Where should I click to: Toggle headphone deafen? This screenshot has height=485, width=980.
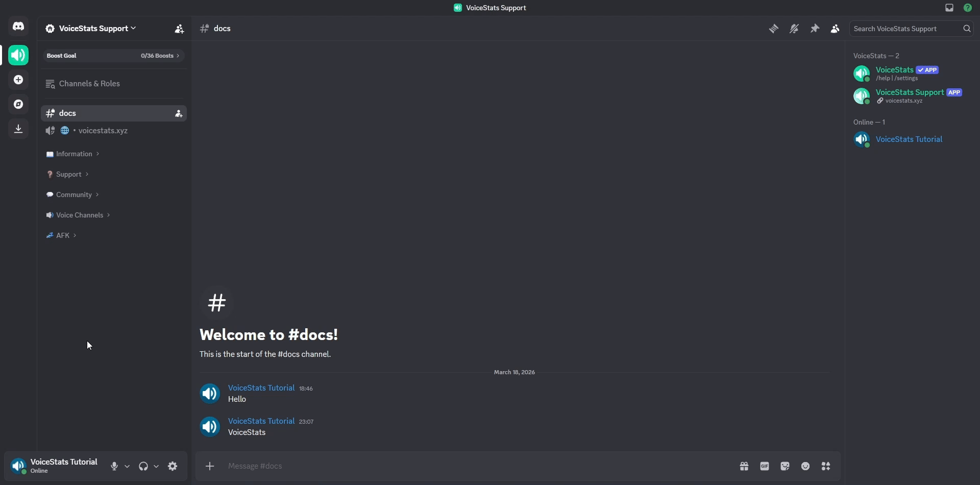pyautogui.click(x=143, y=466)
